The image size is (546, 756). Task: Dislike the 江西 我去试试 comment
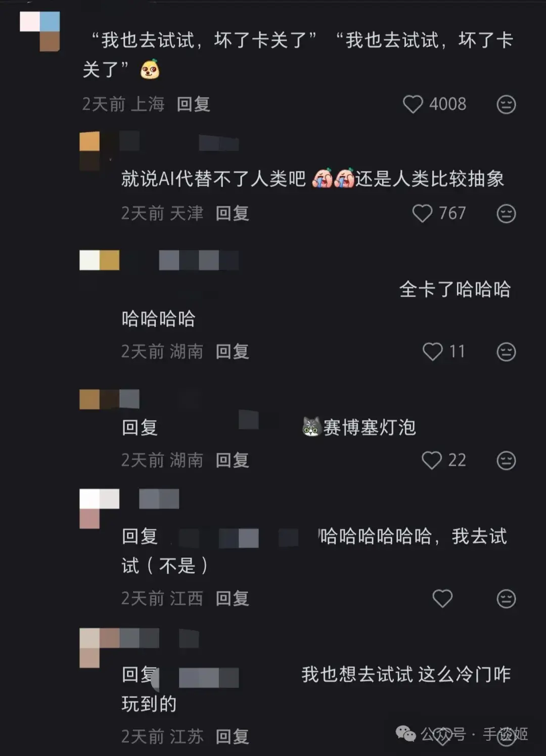point(506,599)
